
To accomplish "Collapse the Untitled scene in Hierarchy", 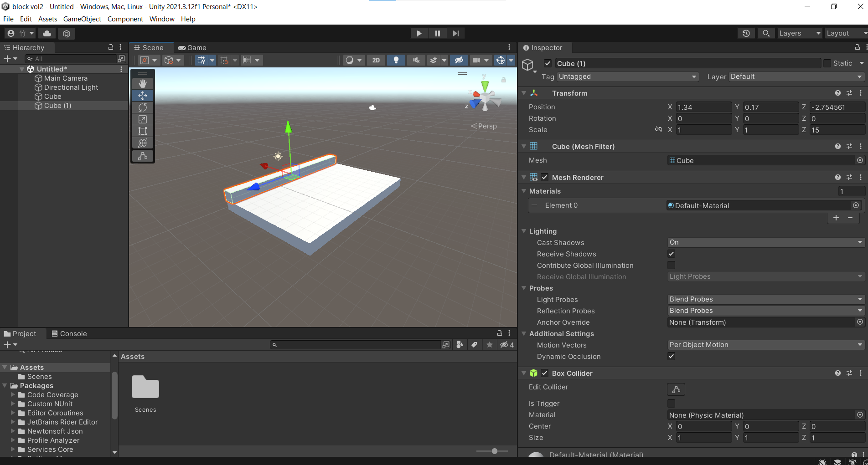I will tap(22, 69).
